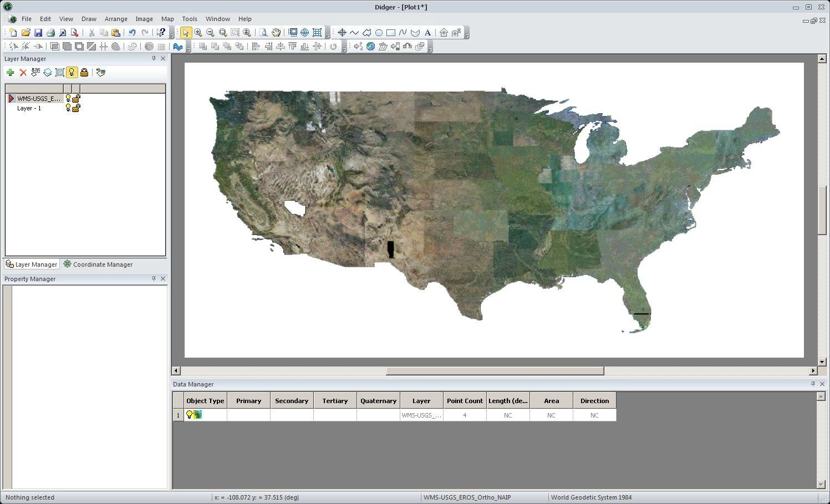Image resolution: width=830 pixels, height=504 pixels.
Task: Click the Align Left icon
Action: 256,47
